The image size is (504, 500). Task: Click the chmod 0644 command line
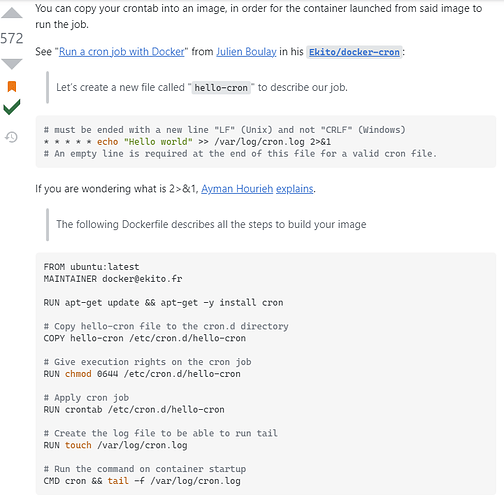coord(142,374)
